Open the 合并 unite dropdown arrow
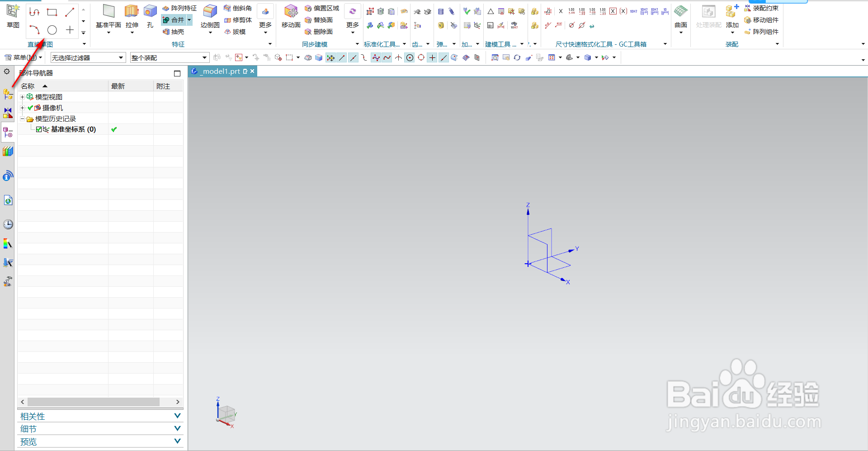This screenshot has height=451, width=868. pyautogui.click(x=189, y=20)
